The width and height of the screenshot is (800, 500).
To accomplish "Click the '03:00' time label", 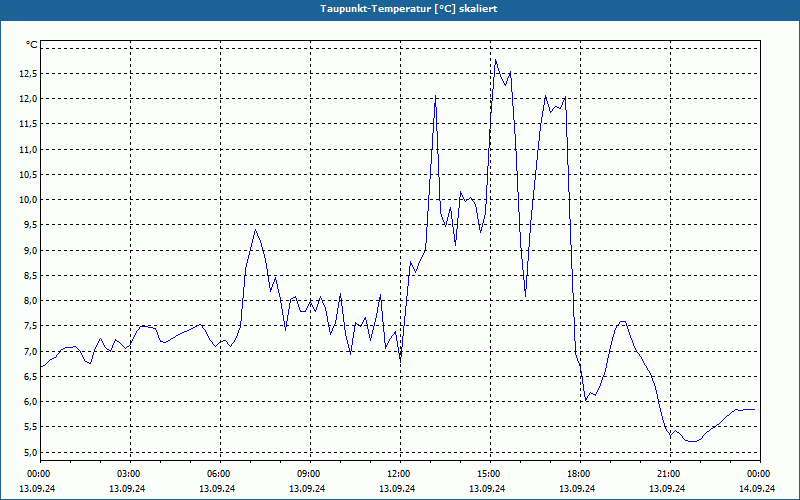I will point(130,474).
